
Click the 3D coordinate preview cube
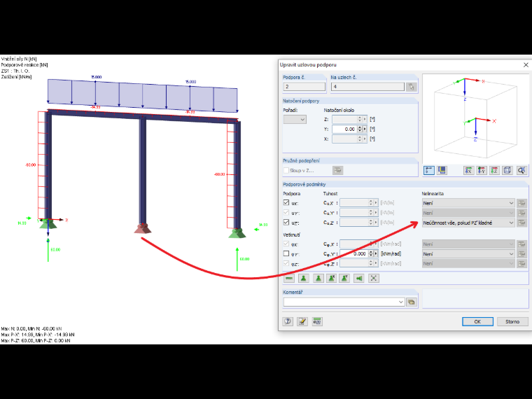point(475,119)
